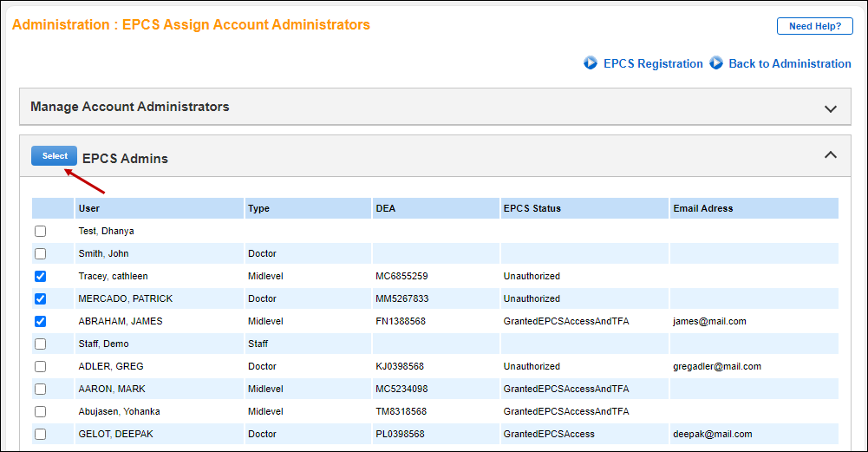The height and width of the screenshot is (452, 868).
Task: Click the Email Adress column header
Action: (754, 208)
